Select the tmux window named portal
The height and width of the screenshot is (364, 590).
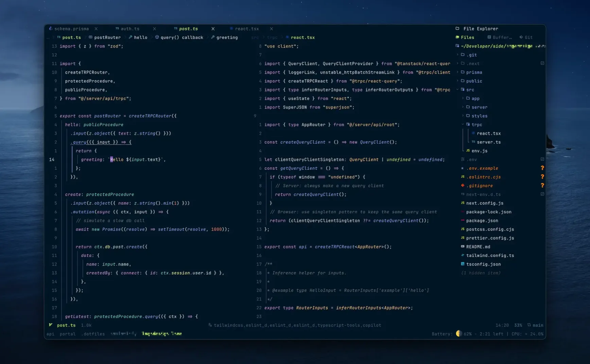[x=68, y=334]
